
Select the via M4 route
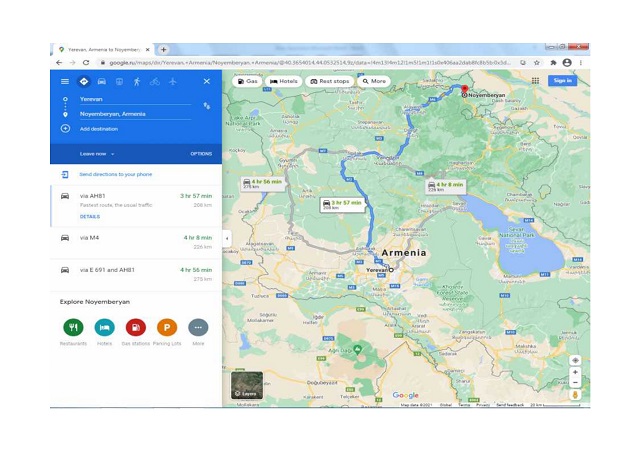pyautogui.click(x=136, y=243)
